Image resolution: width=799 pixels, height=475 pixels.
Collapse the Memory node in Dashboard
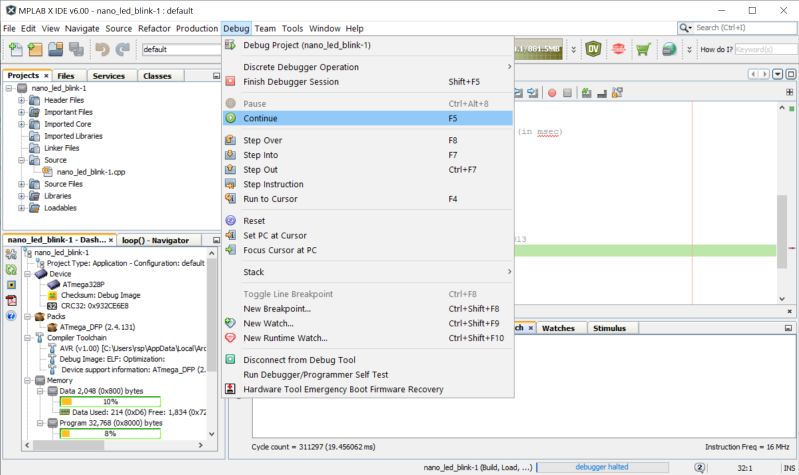click(28, 380)
